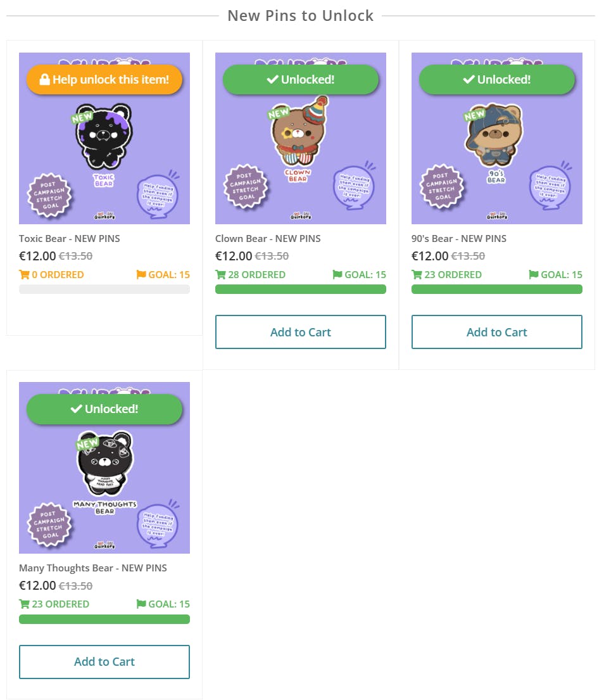Open the Toxic Bear - NEW PINS title link
The width and height of the screenshot is (604, 700).
point(70,239)
